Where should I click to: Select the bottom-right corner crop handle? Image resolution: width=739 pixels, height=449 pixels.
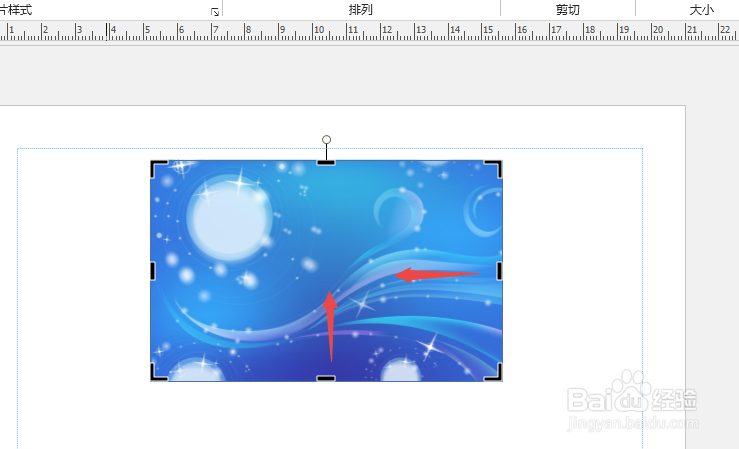point(493,372)
